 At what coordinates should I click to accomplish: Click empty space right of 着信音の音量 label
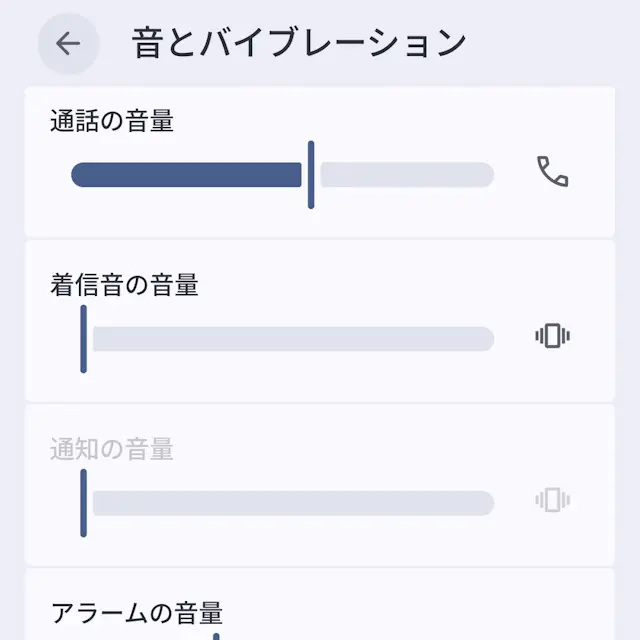400,286
